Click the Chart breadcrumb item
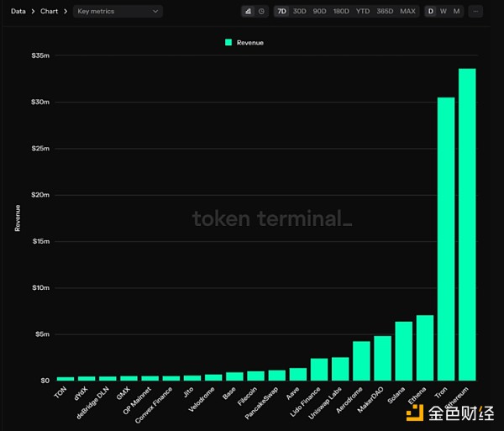 tap(49, 12)
